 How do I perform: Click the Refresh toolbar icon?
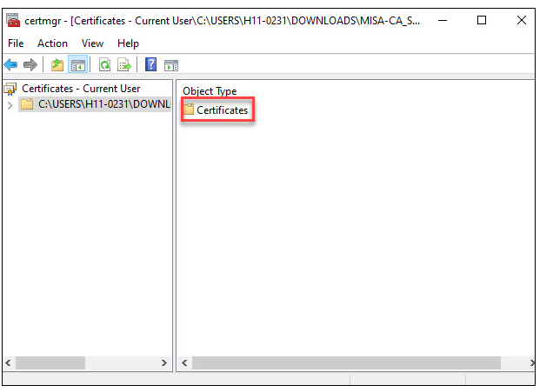point(104,65)
